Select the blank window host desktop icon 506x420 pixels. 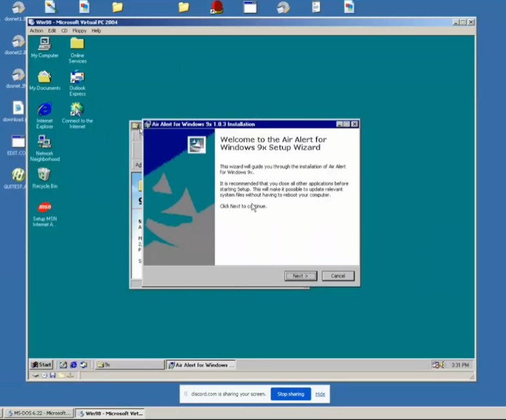point(250,7)
